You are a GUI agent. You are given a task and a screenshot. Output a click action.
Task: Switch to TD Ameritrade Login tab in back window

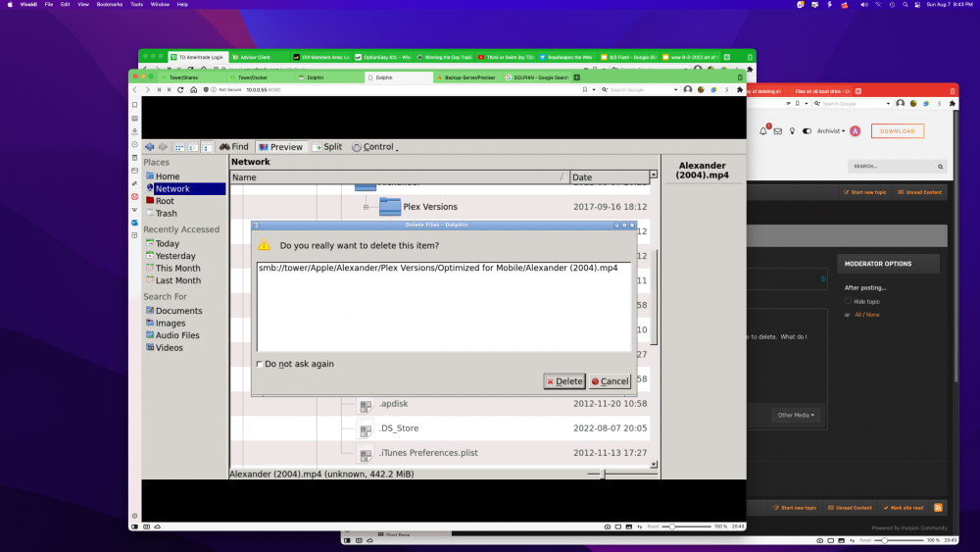(197, 57)
